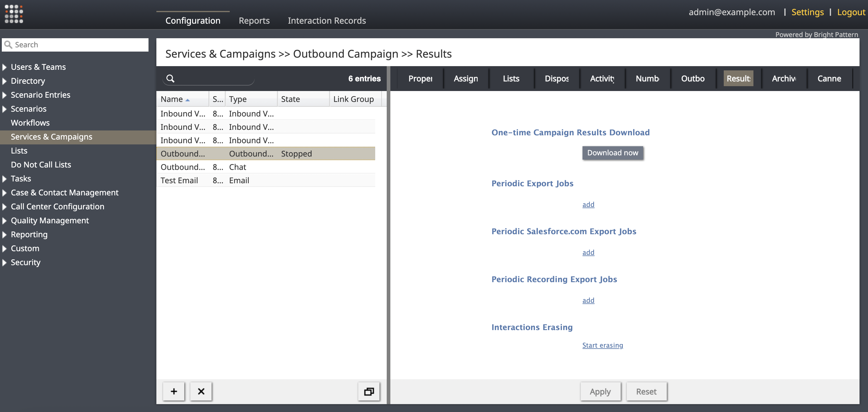The image size is (868, 412).
Task: Click the Name column sort arrow
Action: click(x=188, y=100)
